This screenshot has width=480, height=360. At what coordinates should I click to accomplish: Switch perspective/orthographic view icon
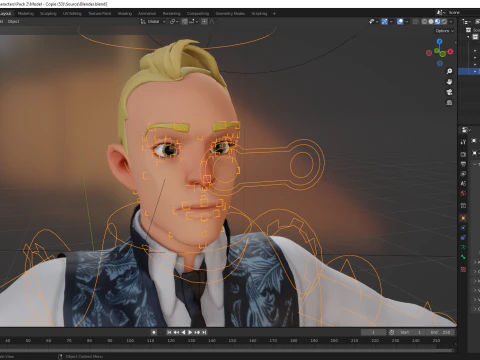(449, 102)
